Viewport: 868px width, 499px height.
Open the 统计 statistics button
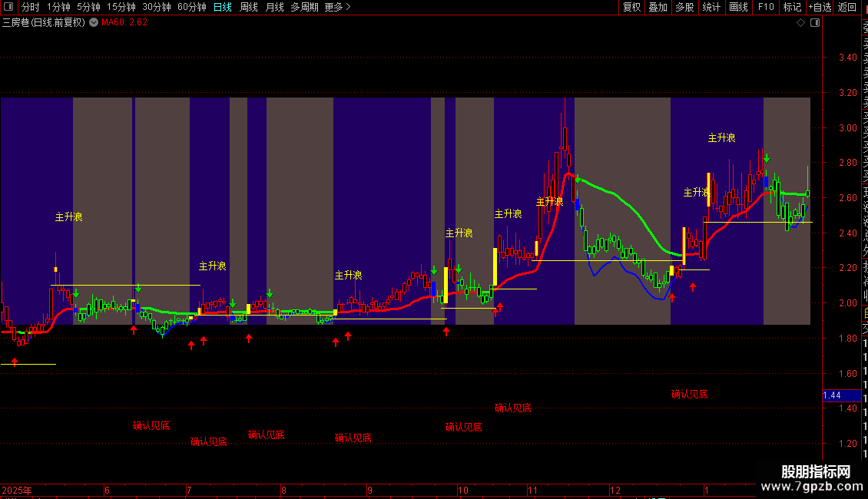(711, 7)
